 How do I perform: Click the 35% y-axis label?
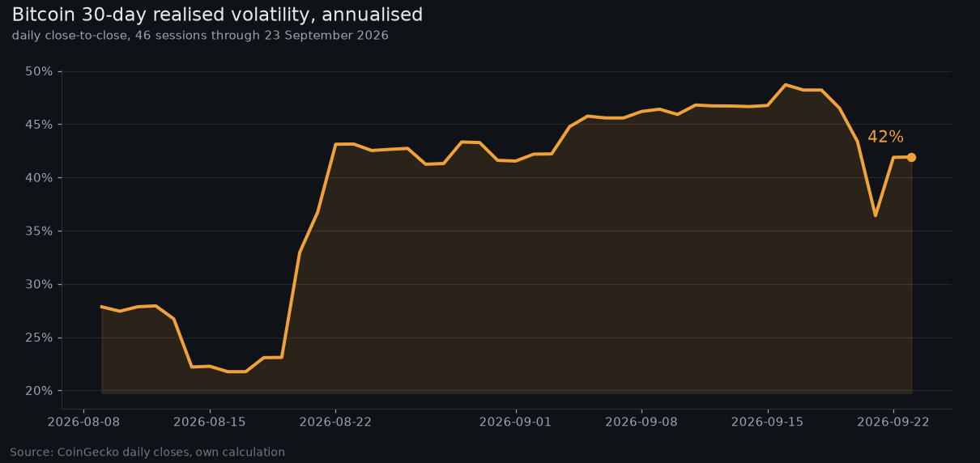(x=39, y=231)
